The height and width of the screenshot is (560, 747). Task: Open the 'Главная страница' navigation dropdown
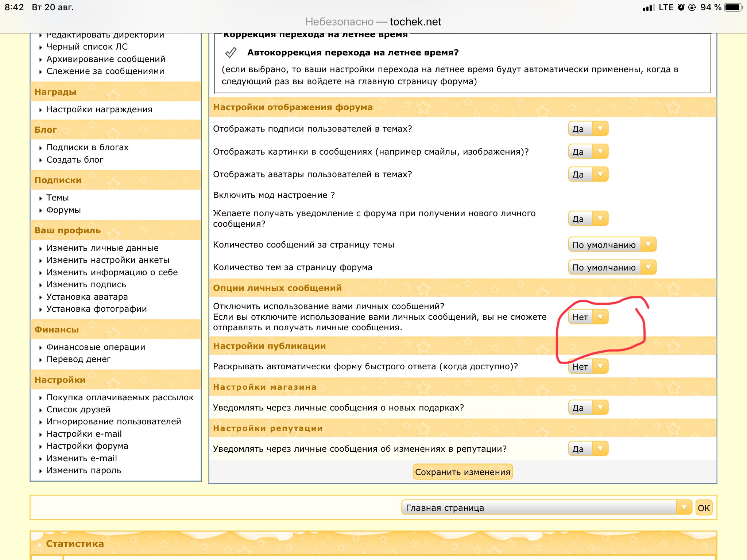546,507
